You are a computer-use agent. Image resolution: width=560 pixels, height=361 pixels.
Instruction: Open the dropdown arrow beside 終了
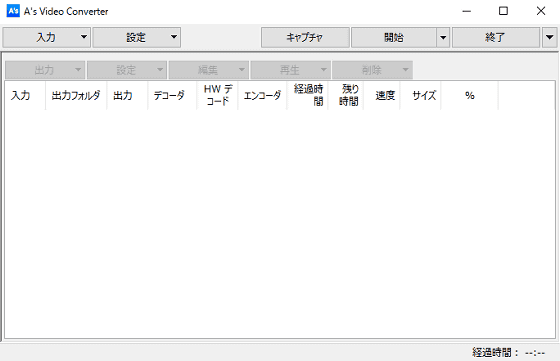[550, 37]
